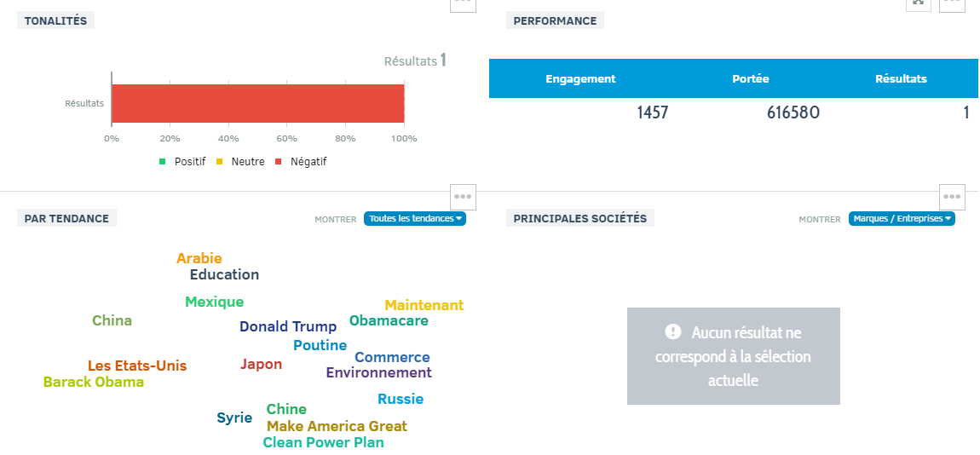The image size is (980, 455).
Task: Open the Toutes les tendances dropdown
Action: 415,219
